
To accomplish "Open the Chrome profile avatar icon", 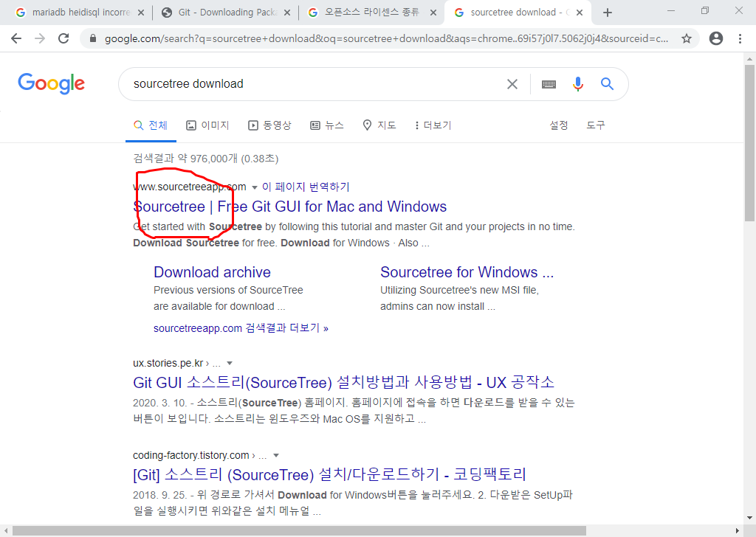I will (x=716, y=38).
